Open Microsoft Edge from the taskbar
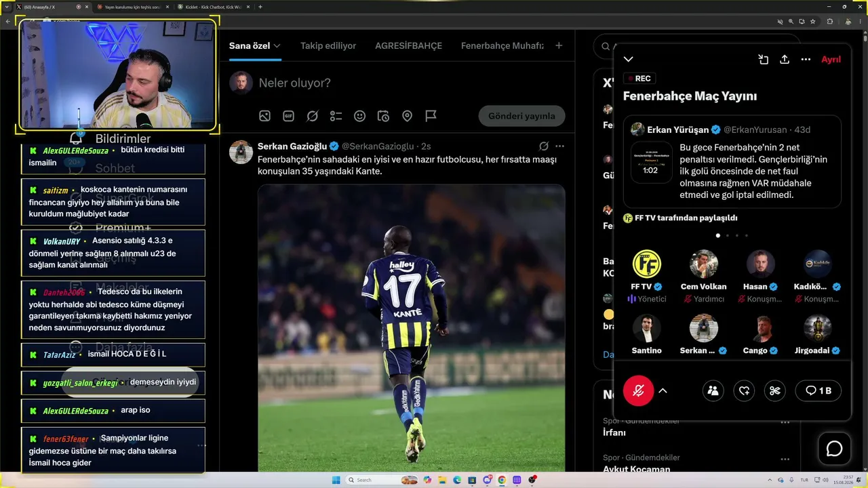 (x=456, y=480)
